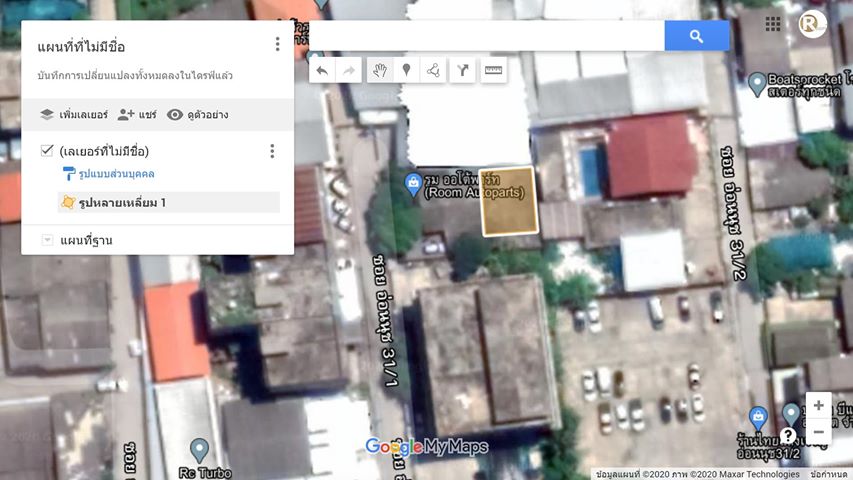Open the Google apps grid
The width and height of the screenshot is (853, 480).
[773, 24]
